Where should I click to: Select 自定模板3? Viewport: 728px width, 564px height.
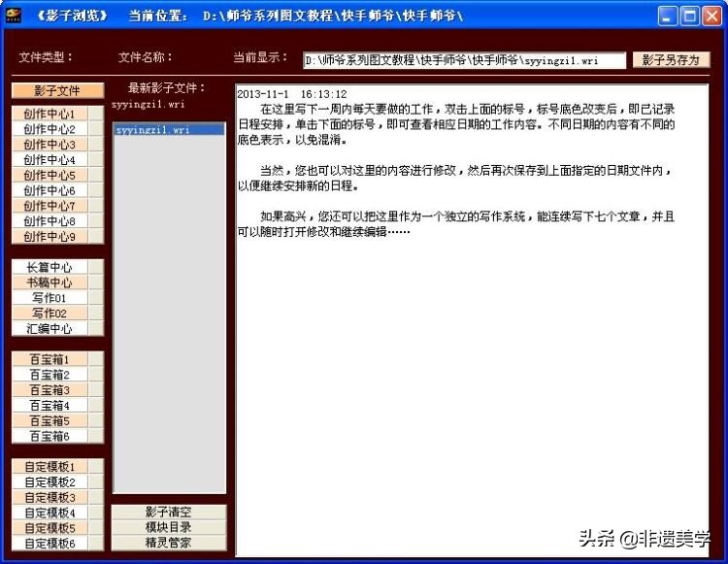(50, 497)
